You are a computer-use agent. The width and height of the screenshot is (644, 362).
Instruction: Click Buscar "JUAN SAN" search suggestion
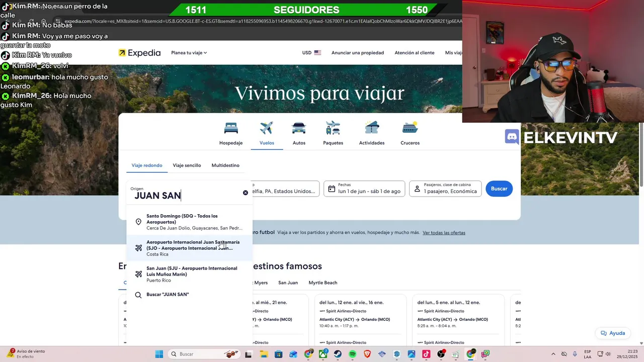pyautogui.click(x=189, y=295)
